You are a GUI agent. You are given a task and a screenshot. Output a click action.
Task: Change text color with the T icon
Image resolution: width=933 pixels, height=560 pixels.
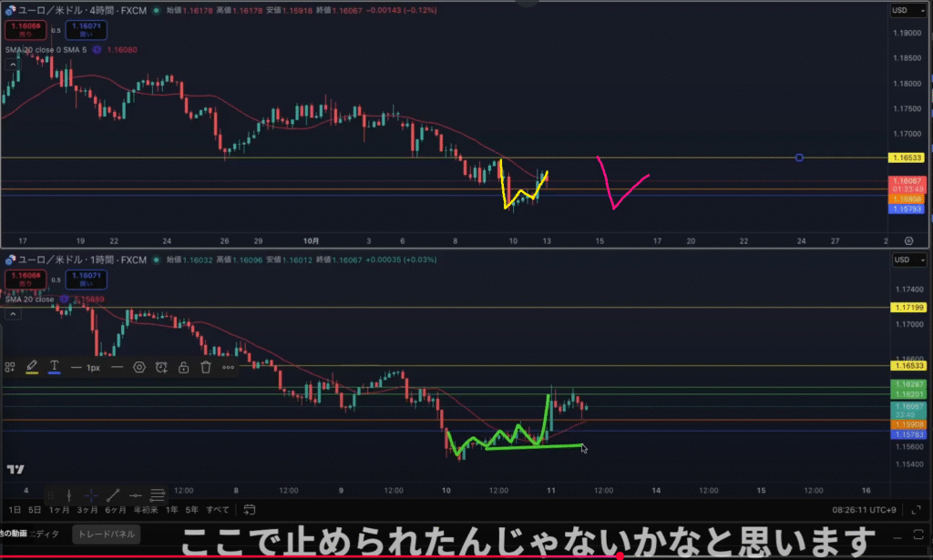[x=54, y=367]
